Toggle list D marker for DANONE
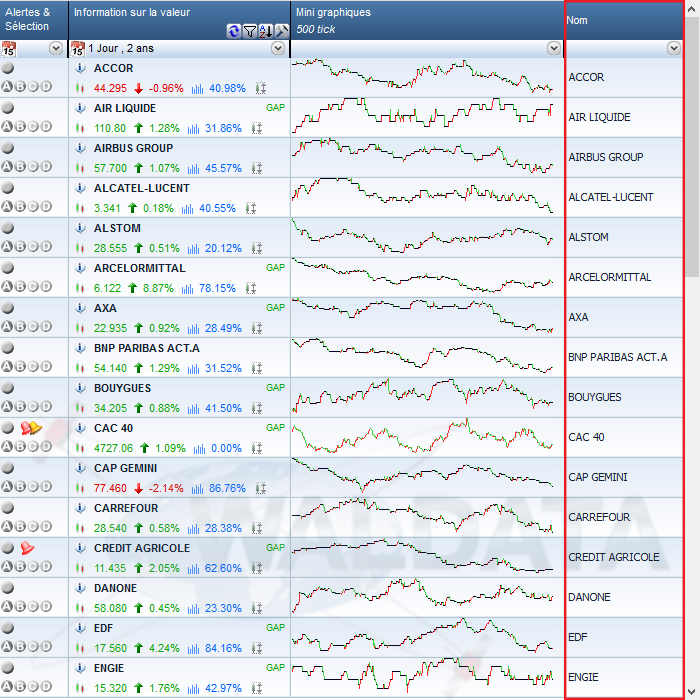Screen dimensions: 700x700 46,606
